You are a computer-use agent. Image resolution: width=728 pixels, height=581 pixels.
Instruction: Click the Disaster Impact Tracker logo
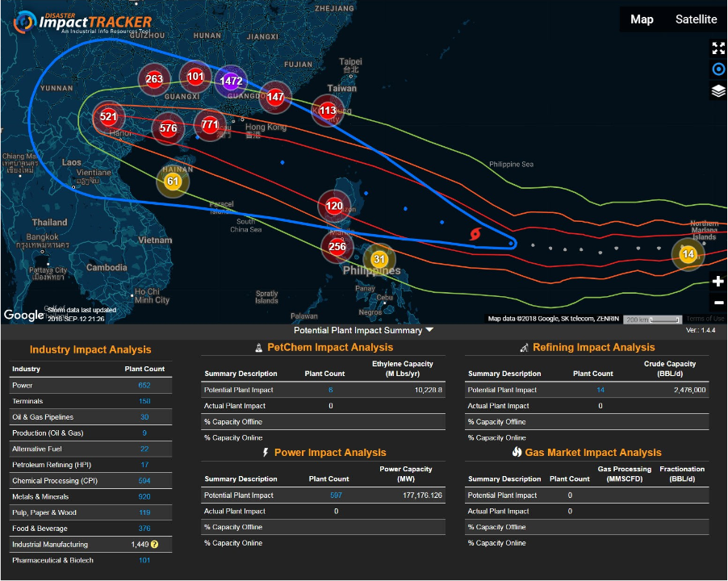tap(82, 23)
